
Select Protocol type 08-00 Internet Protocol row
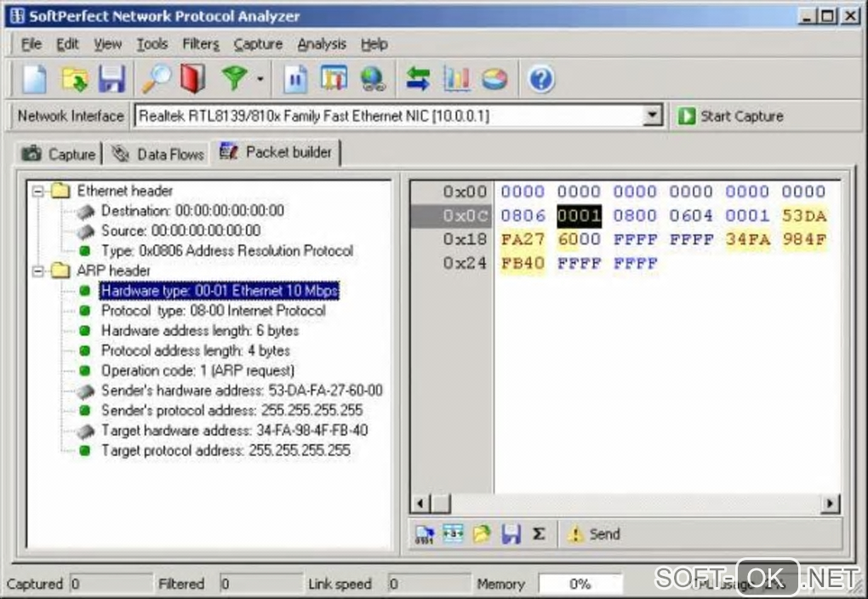click(x=214, y=311)
